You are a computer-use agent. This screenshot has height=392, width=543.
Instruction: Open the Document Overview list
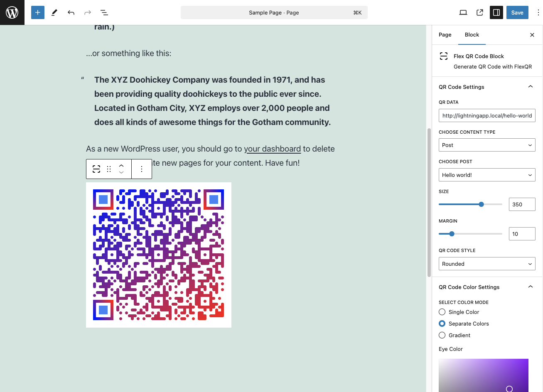coord(104,12)
